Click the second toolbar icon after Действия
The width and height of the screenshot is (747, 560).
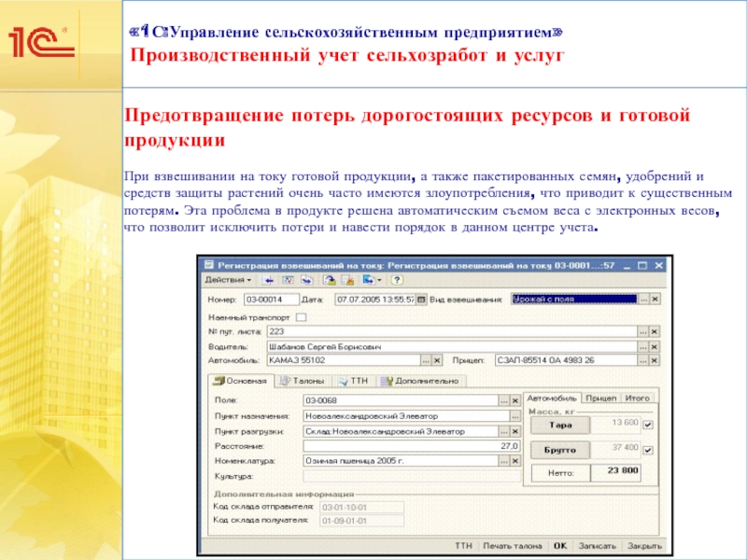(x=288, y=280)
